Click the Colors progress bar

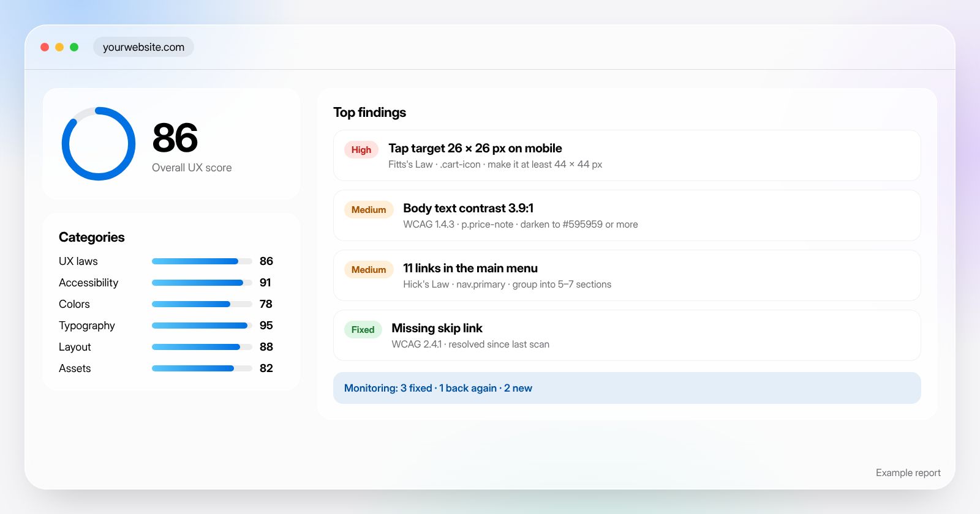(202, 304)
